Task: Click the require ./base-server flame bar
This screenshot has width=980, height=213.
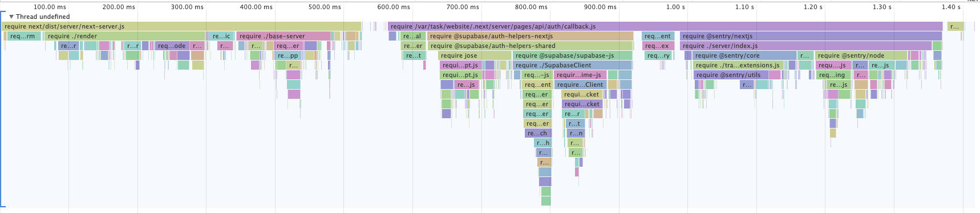Action: pyautogui.click(x=284, y=36)
